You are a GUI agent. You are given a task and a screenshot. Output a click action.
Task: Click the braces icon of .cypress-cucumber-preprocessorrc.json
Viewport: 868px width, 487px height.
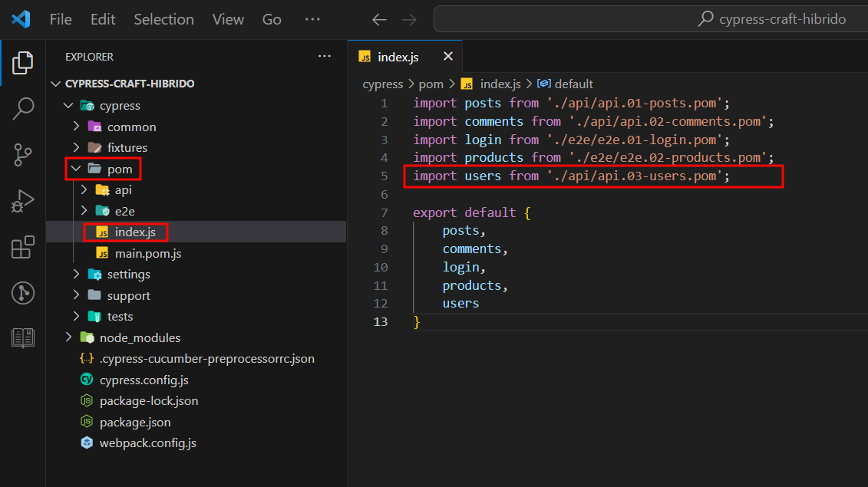(x=87, y=358)
